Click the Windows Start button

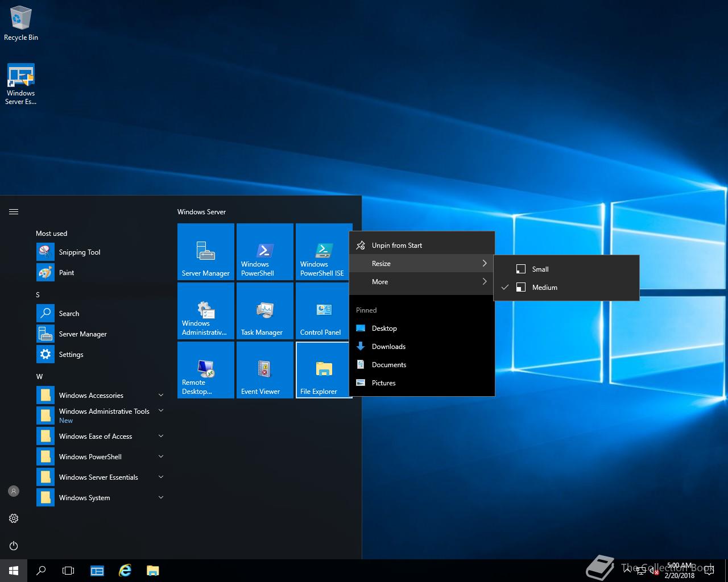(x=14, y=571)
